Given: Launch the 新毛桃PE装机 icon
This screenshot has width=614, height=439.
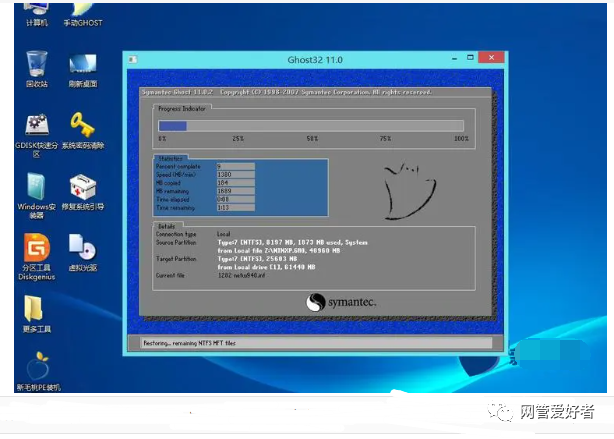Looking at the screenshot, I should [x=38, y=371].
